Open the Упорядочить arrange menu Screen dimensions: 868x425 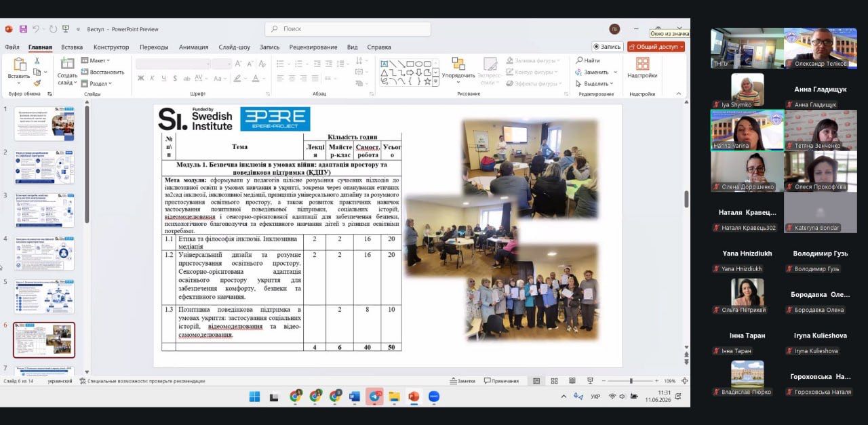coord(458,70)
